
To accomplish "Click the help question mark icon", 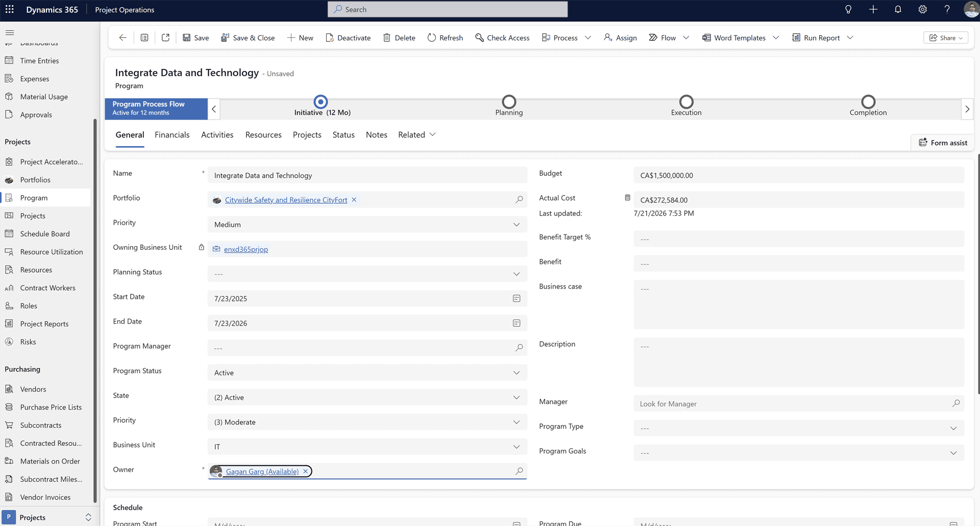I will click(x=947, y=9).
